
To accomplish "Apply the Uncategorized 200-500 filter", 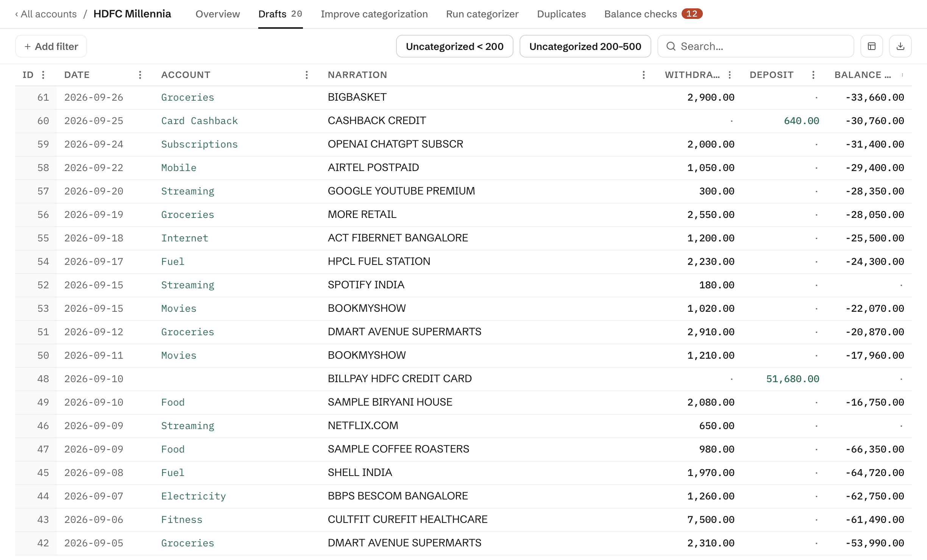I will coord(585,46).
